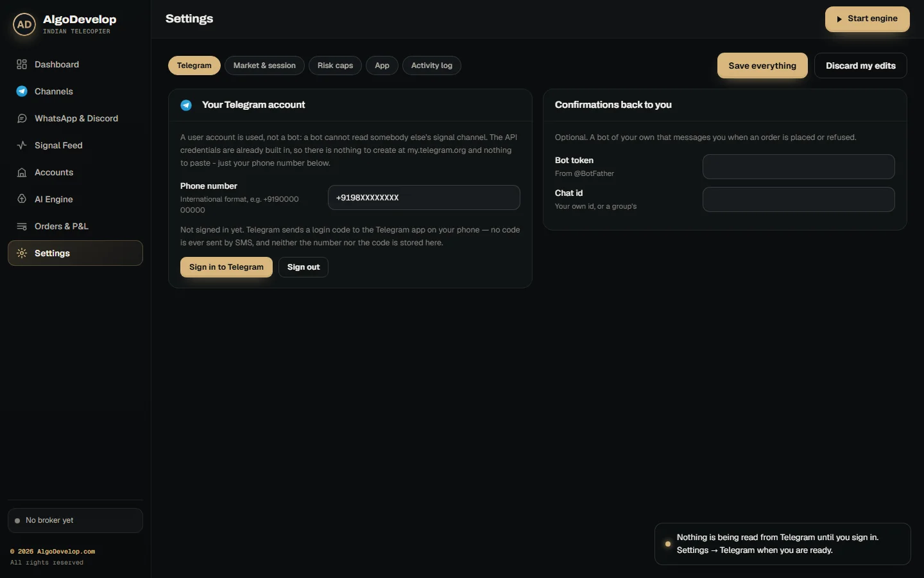Navigate to Channels
924x578 pixels.
75,91
